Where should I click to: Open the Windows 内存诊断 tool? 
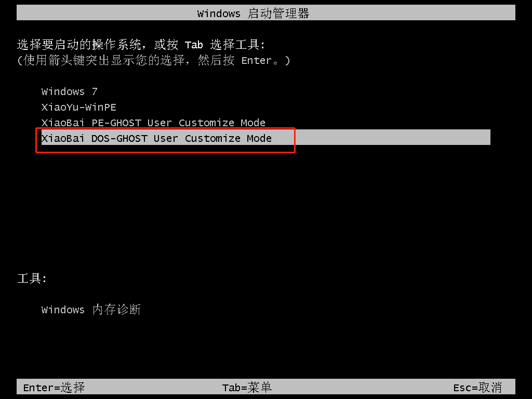(x=91, y=310)
